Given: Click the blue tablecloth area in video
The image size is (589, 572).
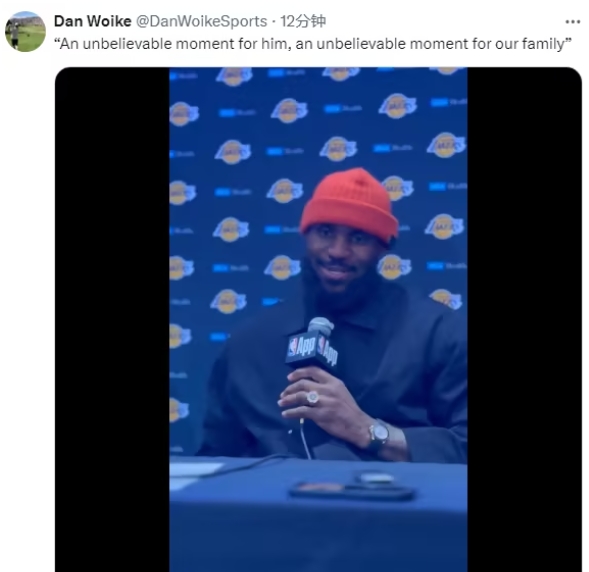Looking at the screenshot, I should coord(318,526).
